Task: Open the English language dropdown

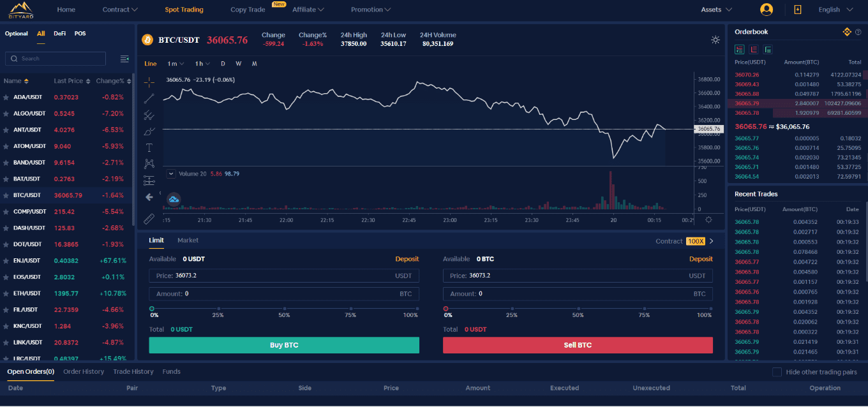Action: (835, 10)
